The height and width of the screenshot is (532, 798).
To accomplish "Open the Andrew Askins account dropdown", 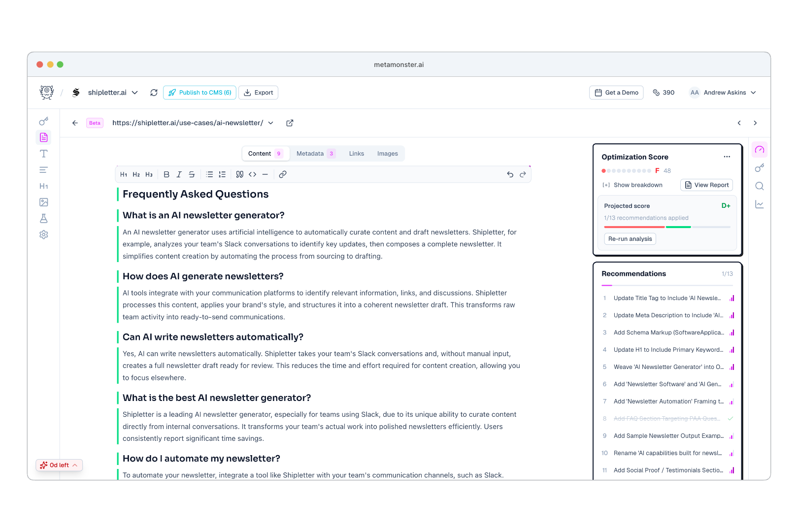I will (x=723, y=92).
